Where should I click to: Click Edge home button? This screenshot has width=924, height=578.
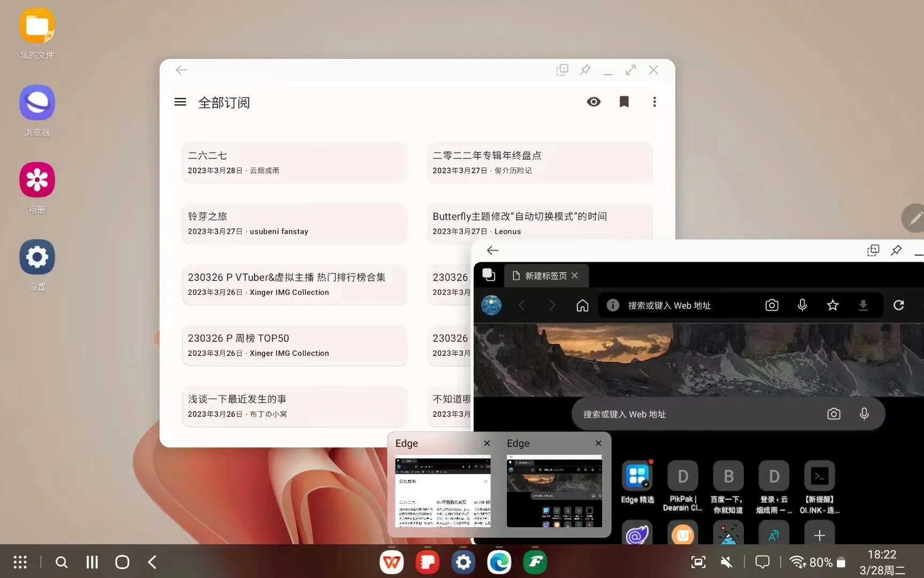[x=582, y=305]
